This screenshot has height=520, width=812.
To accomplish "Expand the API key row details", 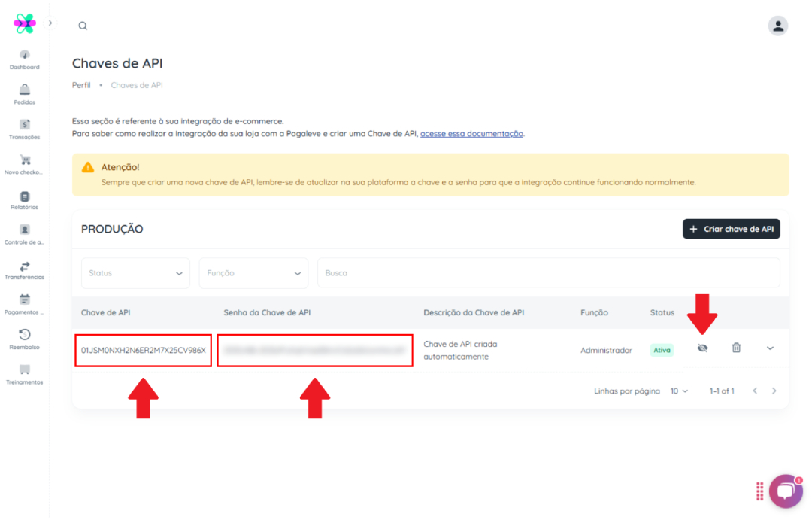I will pos(770,348).
